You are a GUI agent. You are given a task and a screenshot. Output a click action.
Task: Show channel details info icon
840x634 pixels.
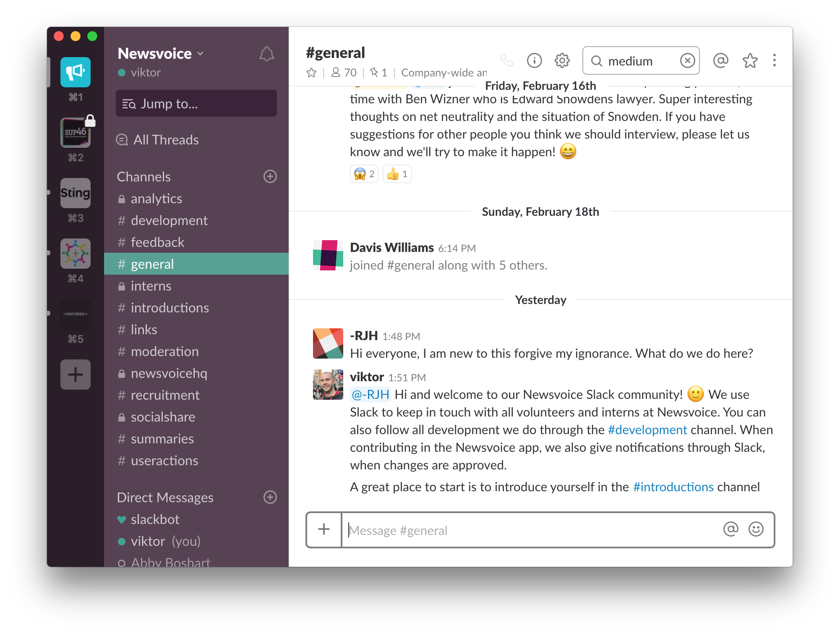(x=535, y=60)
